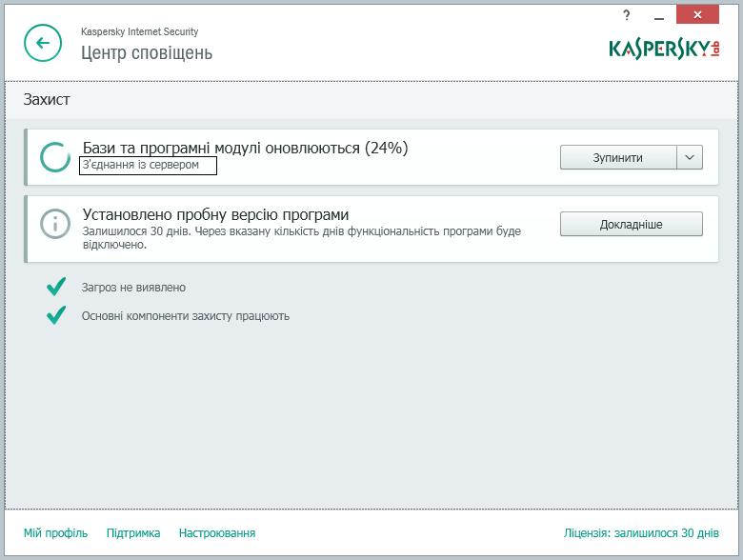
Task: Click 'Установлено пробну версію програми' heading
Action: tap(215, 214)
